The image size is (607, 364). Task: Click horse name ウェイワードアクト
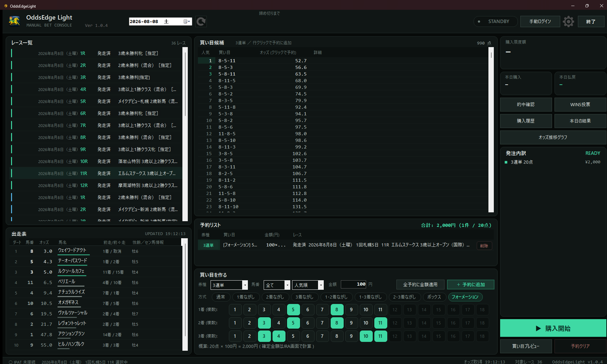tap(72, 250)
